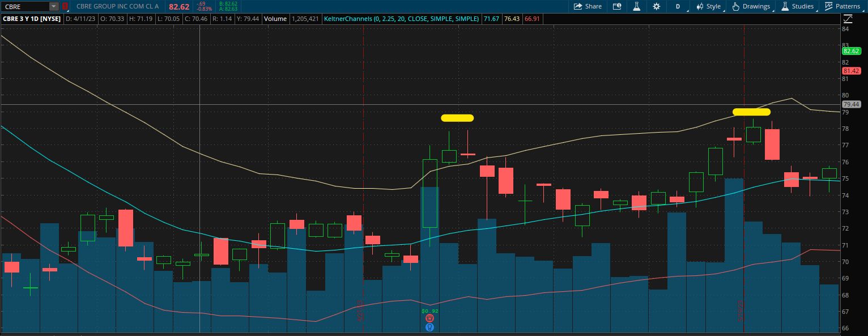This screenshot has width=868, height=336.
Task: Click the red clipboard icon beside symbol box
Action: 65,6
